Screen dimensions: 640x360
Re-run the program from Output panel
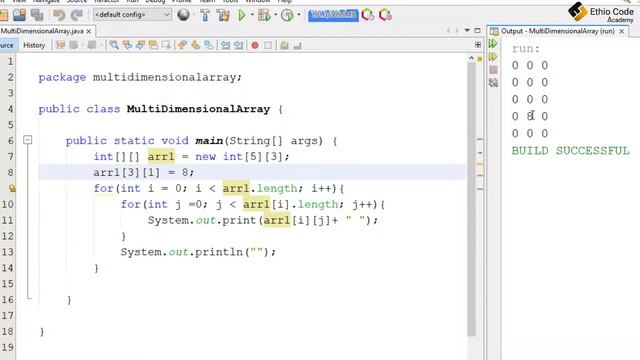coord(493,43)
